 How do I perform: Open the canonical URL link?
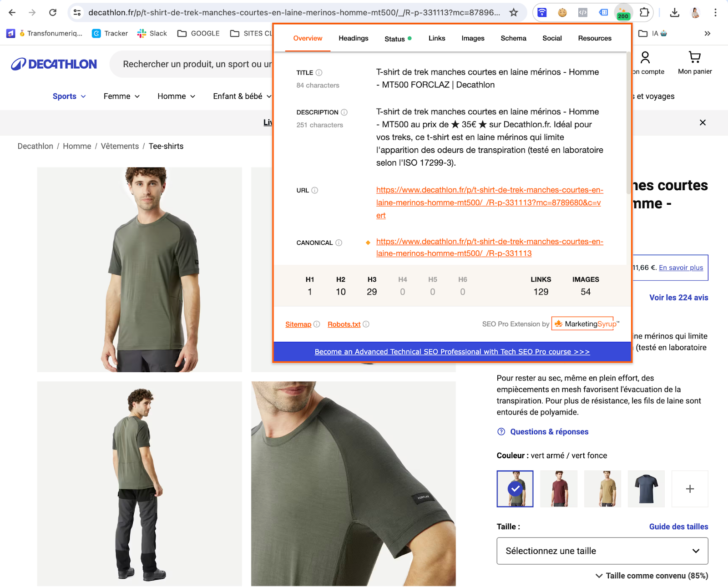point(490,248)
